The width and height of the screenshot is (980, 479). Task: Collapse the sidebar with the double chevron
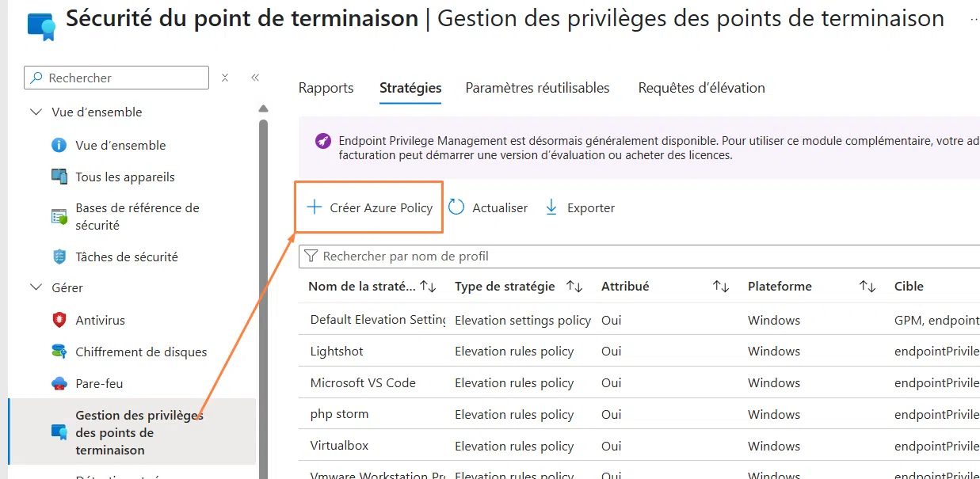point(254,78)
